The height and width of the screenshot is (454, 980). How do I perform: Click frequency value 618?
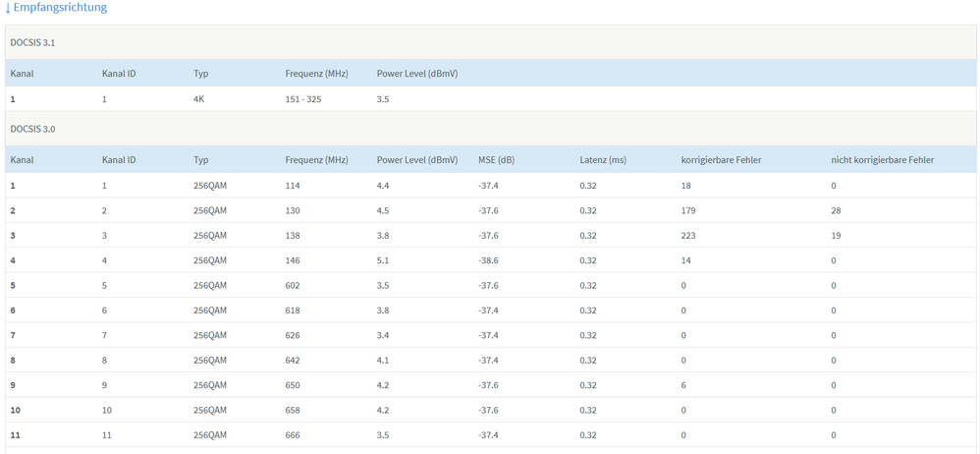[293, 311]
